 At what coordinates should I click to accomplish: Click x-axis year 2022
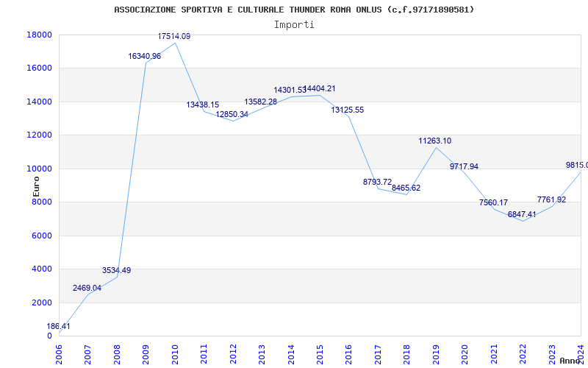(x=523, y=354)
